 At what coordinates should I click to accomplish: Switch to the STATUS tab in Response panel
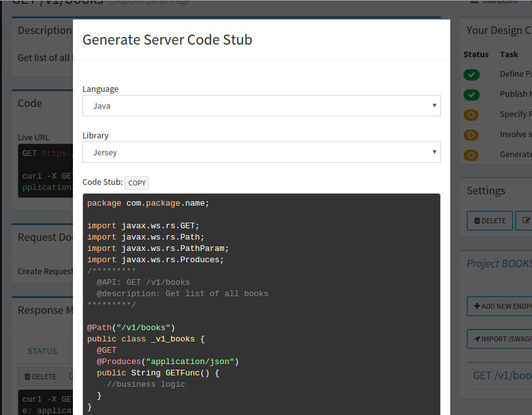pos(42,351)
